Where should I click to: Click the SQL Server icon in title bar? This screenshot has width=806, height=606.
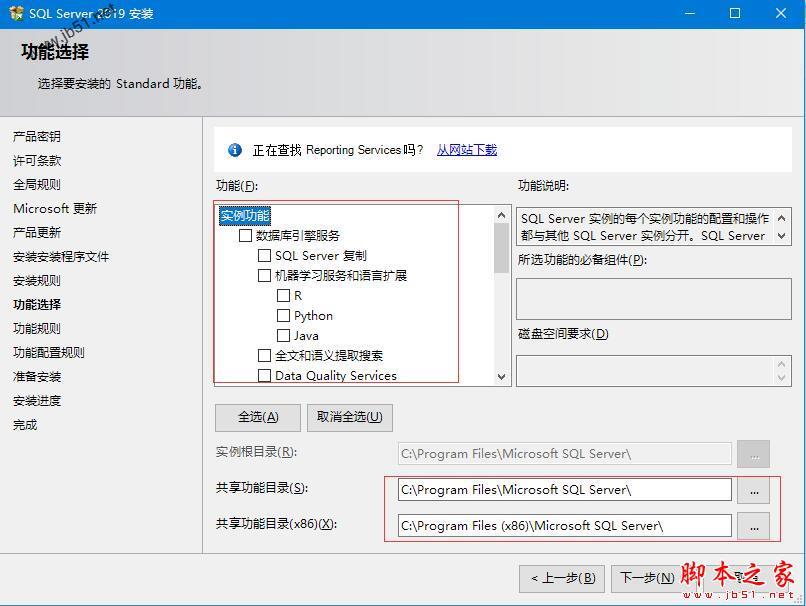coord(14,13)
